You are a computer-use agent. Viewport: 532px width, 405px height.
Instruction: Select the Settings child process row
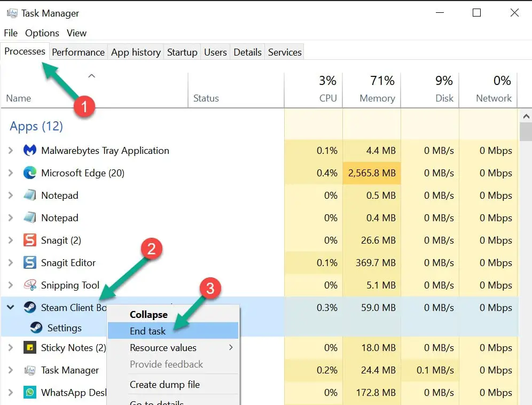pyautogui.click(x=65, y=328)
